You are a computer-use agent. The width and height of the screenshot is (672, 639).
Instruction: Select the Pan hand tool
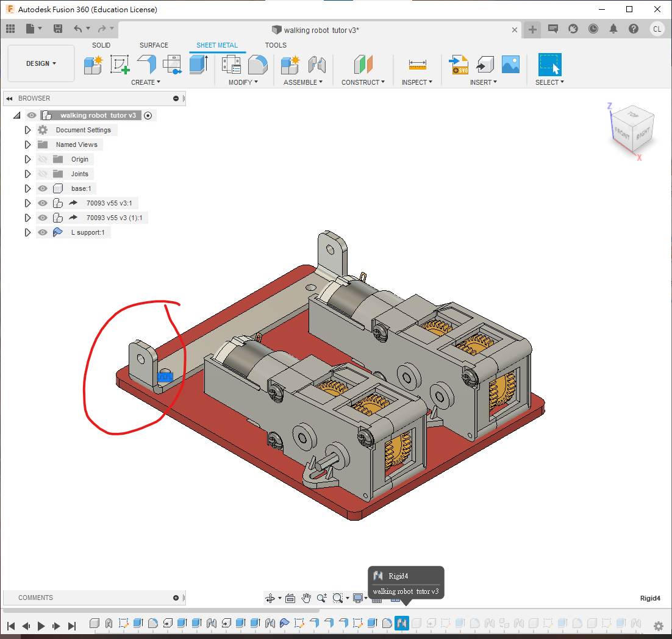click(306, 598)
